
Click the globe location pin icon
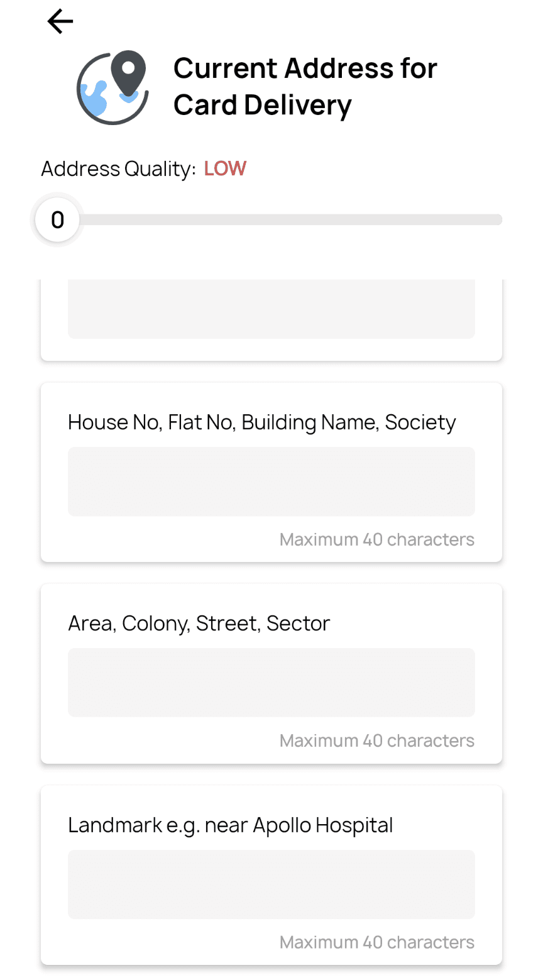(x=113, y=87)
